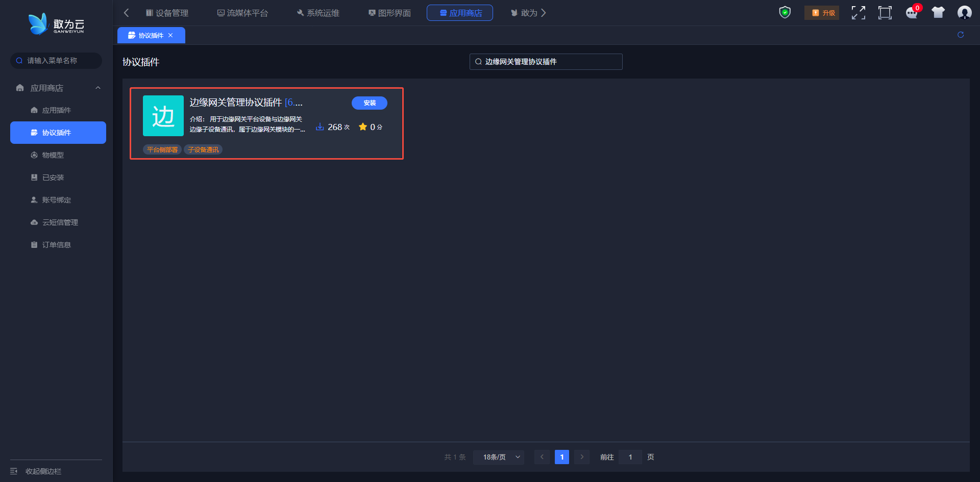The image size is (980, 482).
Task: Click 收起侧边栏 to collapse sidebar
Action: point(43,471)
